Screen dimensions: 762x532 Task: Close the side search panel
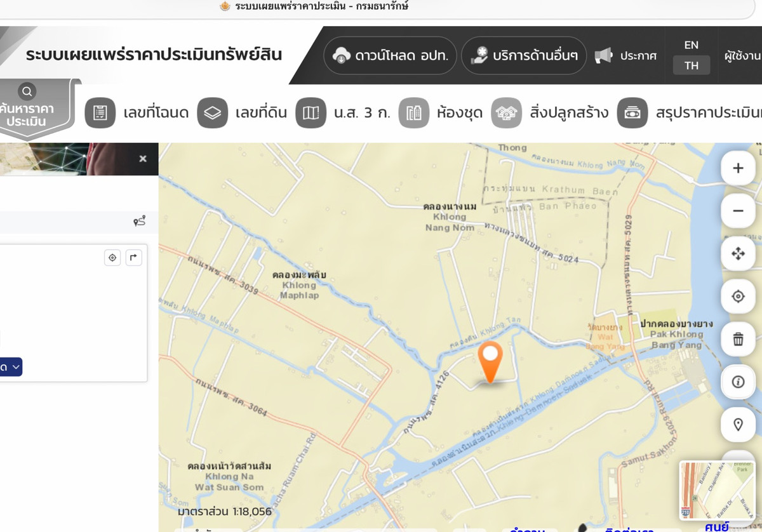[143, 159]
